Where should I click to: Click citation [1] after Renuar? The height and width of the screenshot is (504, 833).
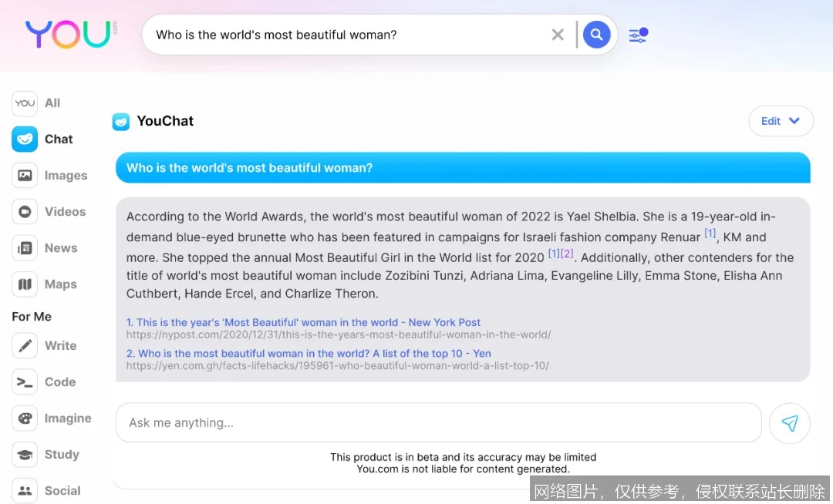[710, 233]
